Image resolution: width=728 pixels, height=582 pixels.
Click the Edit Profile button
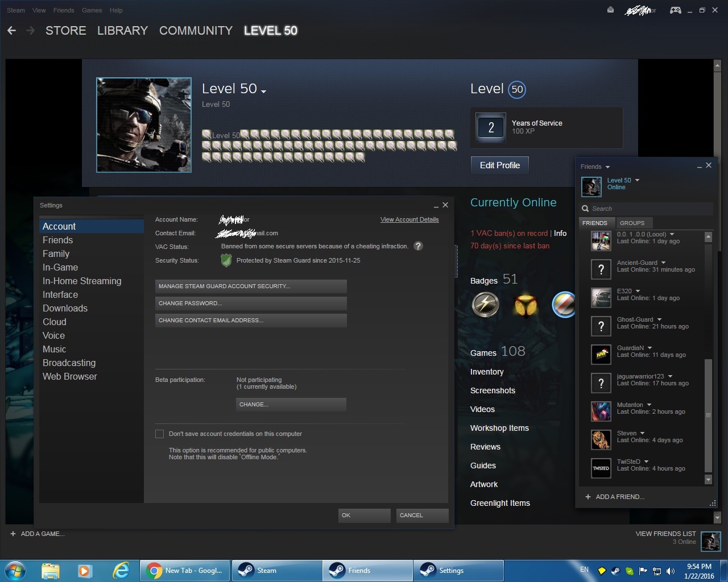(x=500, y=165)
